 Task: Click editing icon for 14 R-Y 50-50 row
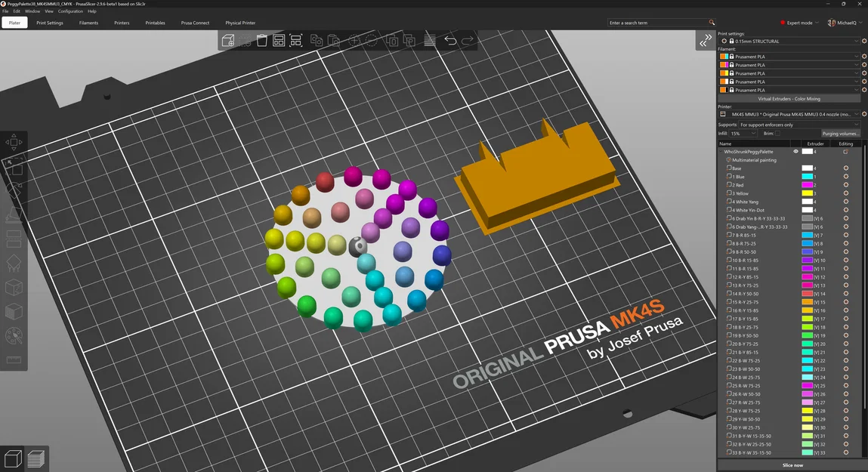846,294
